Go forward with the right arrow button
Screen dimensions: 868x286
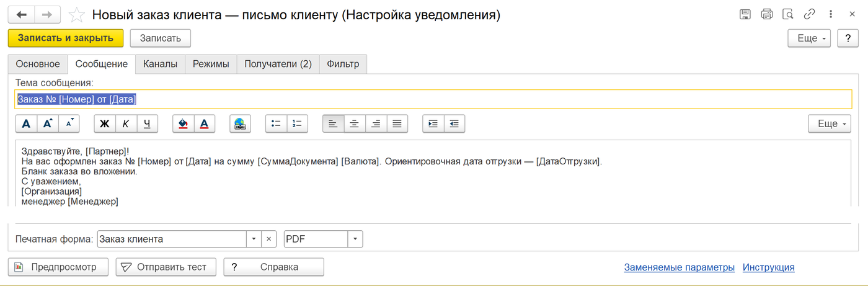point(48,15)
